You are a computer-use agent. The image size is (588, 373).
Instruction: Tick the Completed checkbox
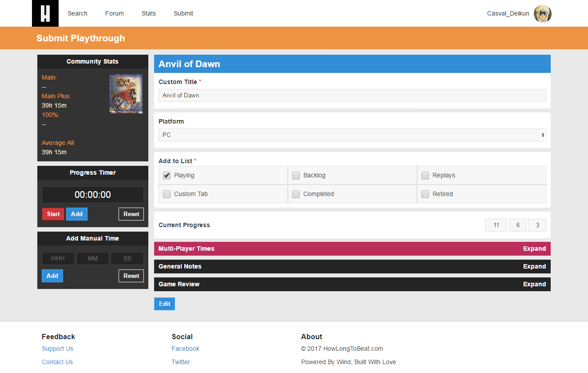point(296,194)
